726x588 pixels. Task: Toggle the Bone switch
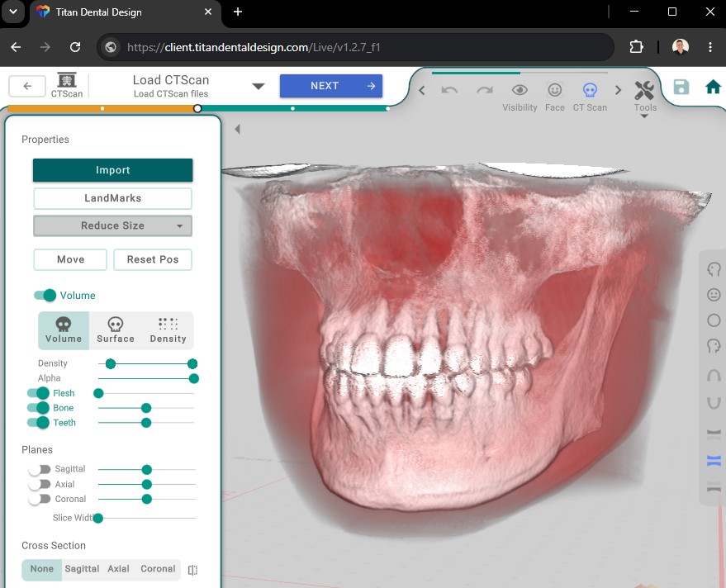pyautogui.click(x=38, y=408)
